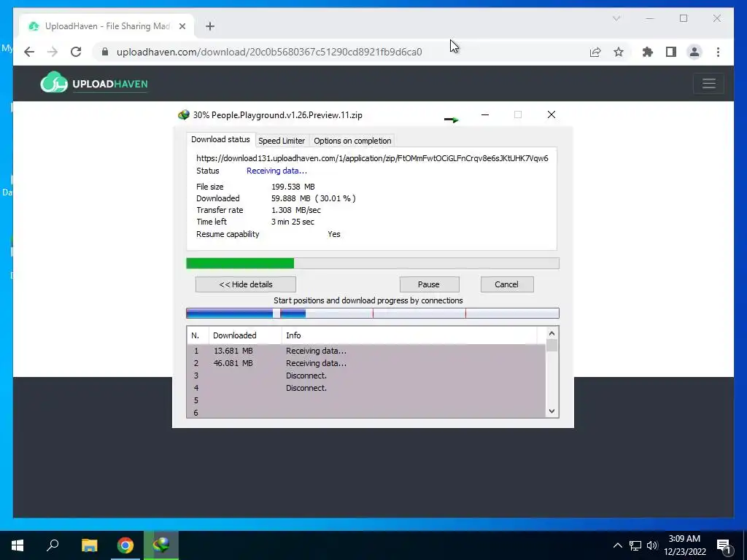Open Chrome extensions puzzle icon
The image size is (747, 560).
pyautogui.click(x=648, y=52)
